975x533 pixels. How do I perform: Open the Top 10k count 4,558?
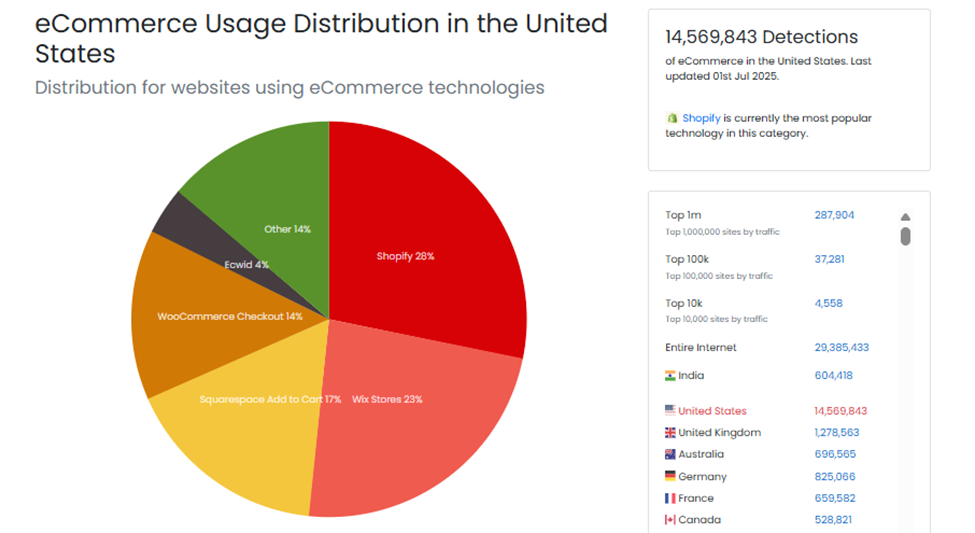tap(826, 303)
